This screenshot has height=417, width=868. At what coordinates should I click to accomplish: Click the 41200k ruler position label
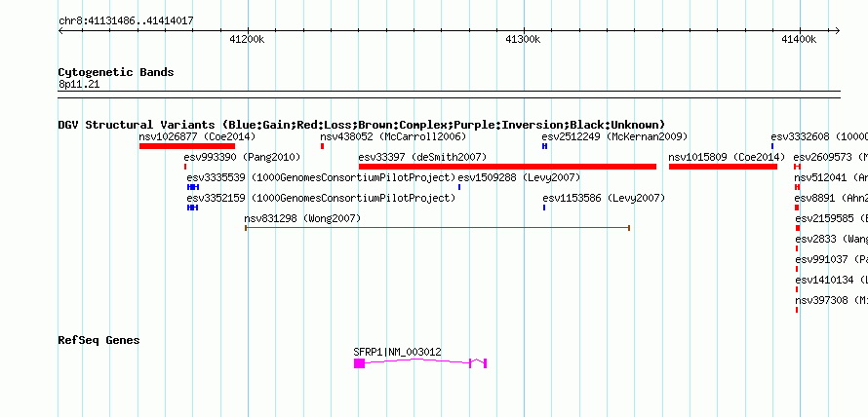247,39
